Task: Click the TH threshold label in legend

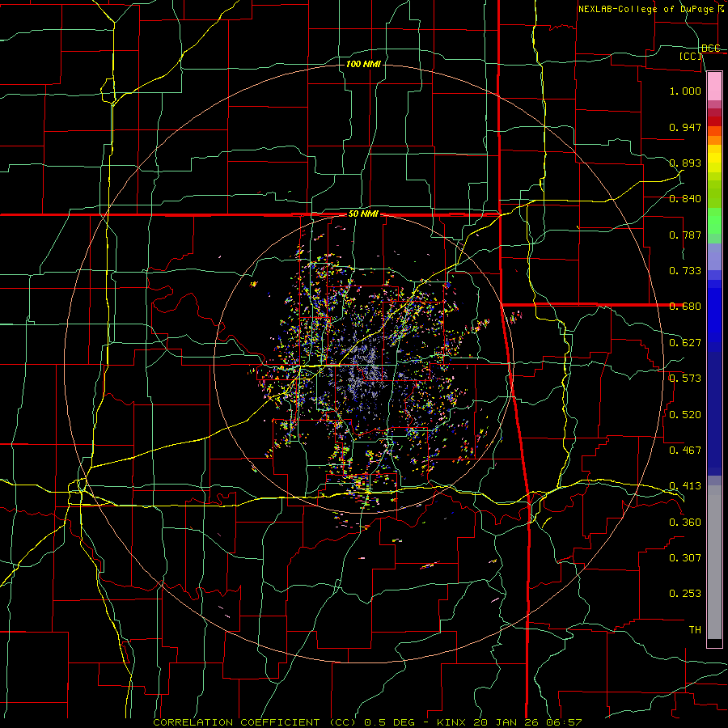Action: (695, 630)
